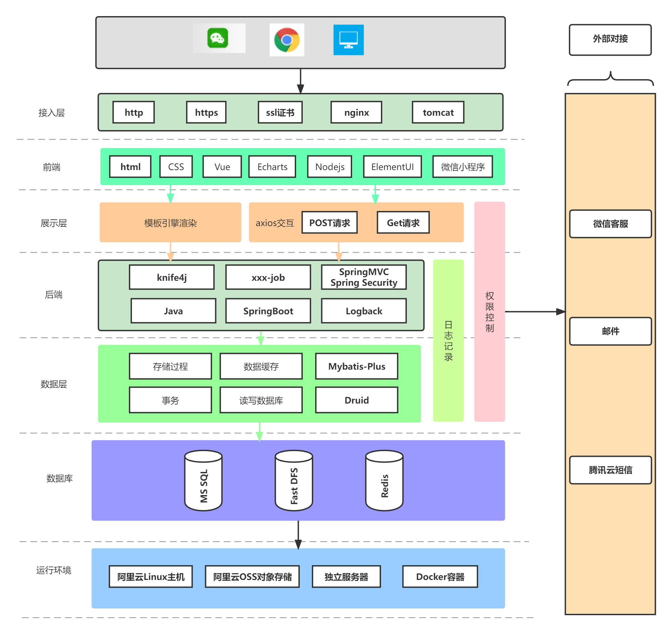The image size is (672, 642).
Task: Click the 外部对接 box
Action: (610, 40)
